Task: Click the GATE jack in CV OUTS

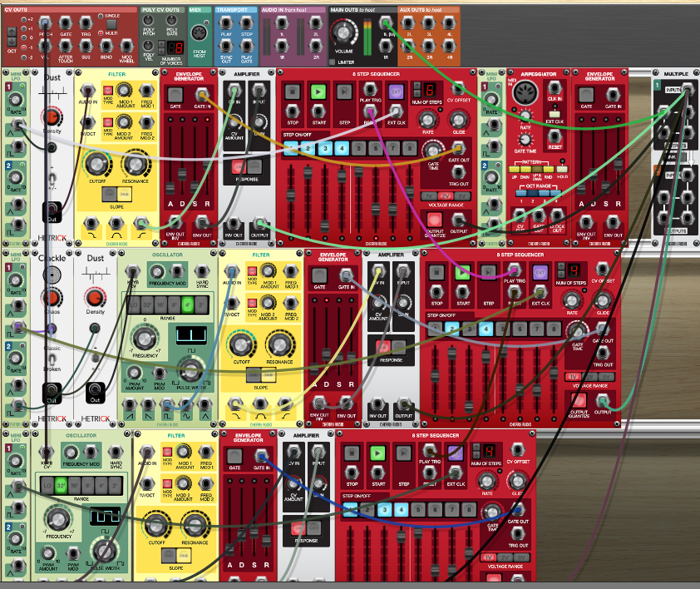Action: [x=65, y=22]
